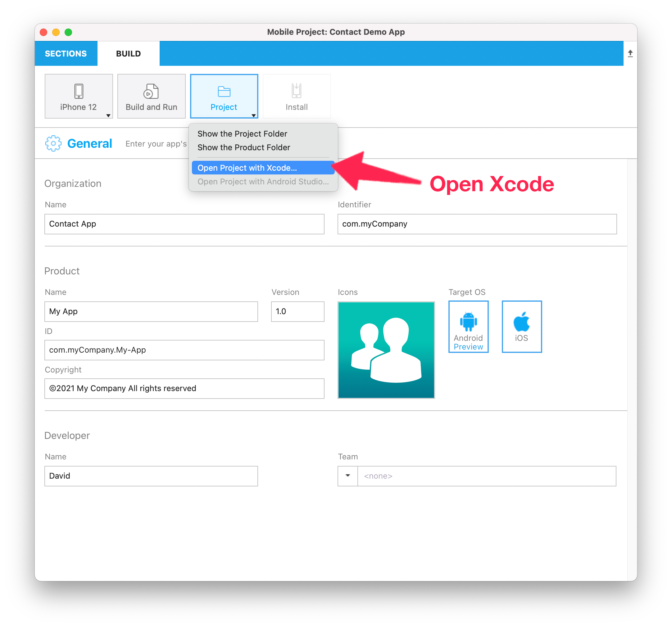Viewport: 672px width, 627px height.
Task: Click the Organization Name field
Action: (184, 223)
